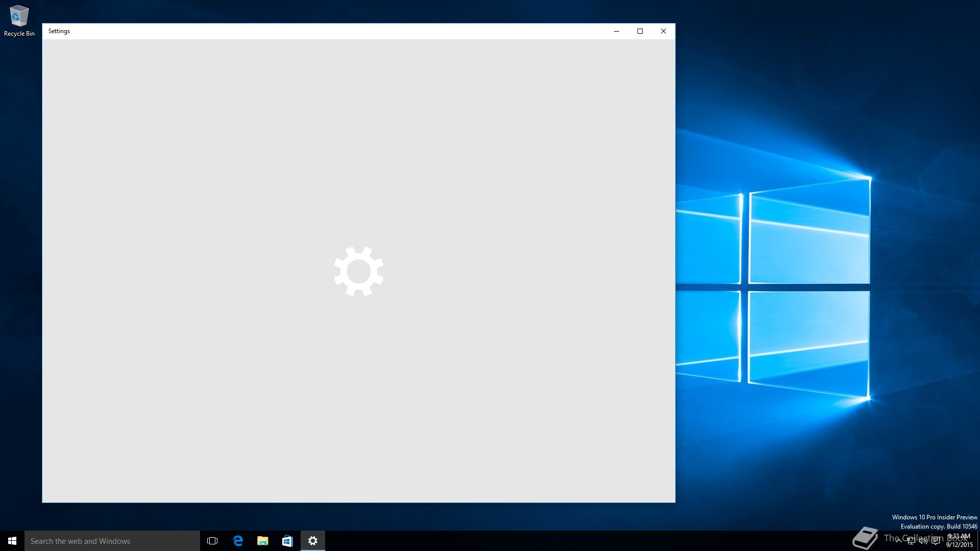The height and width of the screenshot is (551, 980).
Task: Open File Explorer from the taskbar
Action: (263, 541)
